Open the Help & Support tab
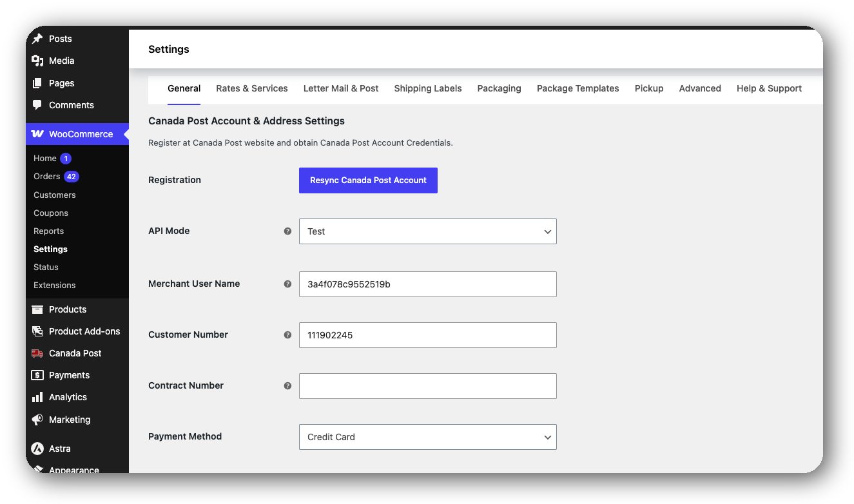This screenshot has height=504, width=854. tap(770, 88)
